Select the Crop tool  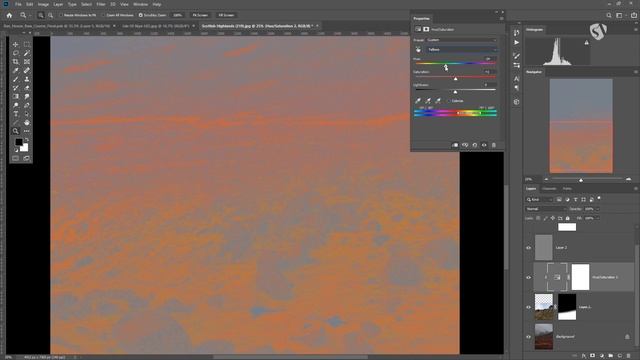[x=16, y=62]
